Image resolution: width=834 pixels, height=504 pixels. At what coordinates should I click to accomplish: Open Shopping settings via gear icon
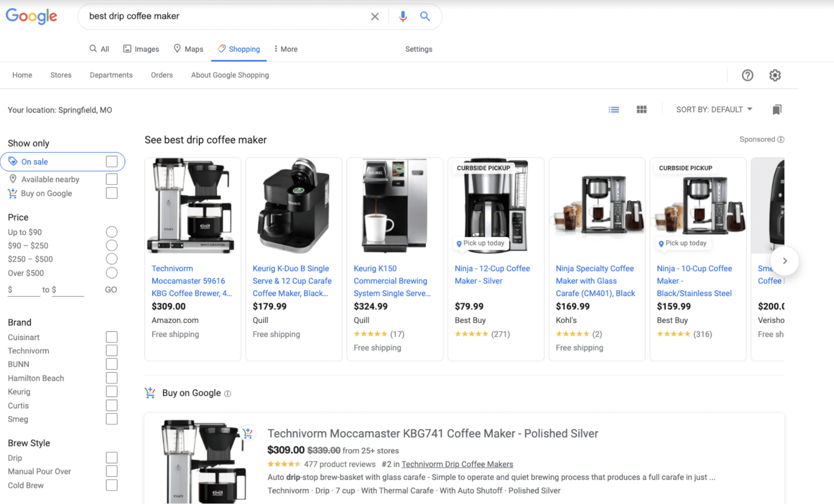[x=775, y=75]
